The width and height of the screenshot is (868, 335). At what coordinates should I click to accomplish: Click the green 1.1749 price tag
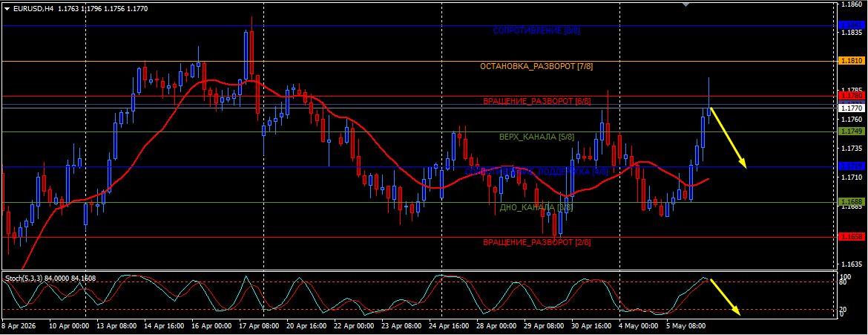[x=852, y=131]
